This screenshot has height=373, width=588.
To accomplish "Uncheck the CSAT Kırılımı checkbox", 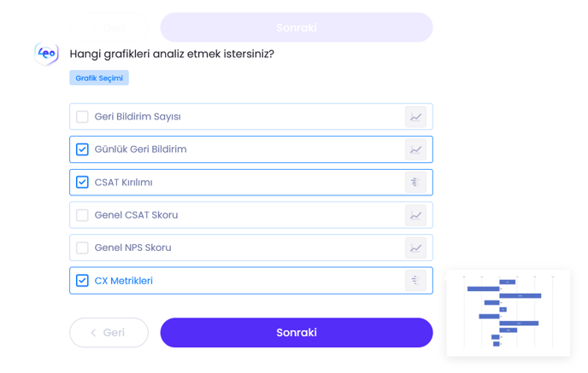I will pyautogui.click(x=82, y=182).
